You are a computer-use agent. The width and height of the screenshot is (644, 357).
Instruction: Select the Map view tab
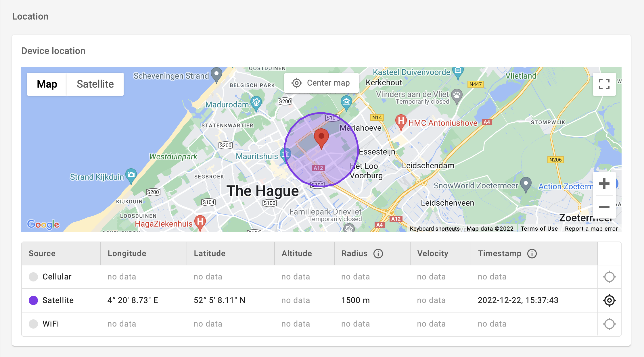[x=47, y=84]
